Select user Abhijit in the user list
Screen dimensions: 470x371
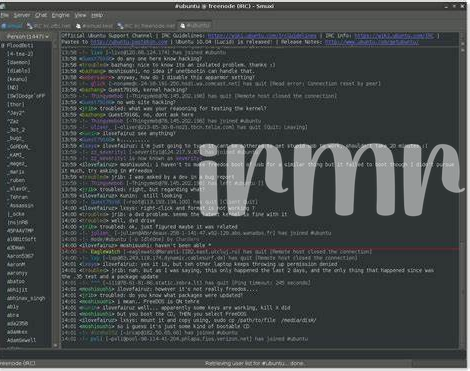click(x=17, y=290)
